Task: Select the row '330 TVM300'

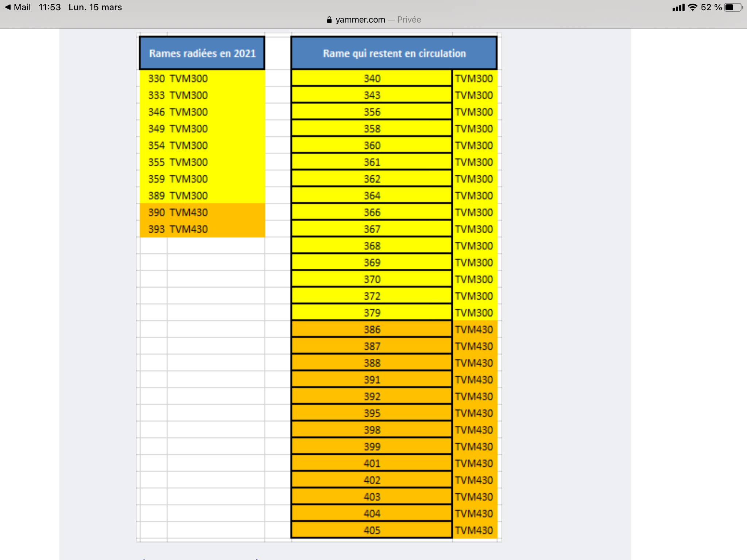Action: tap(178, 78)
